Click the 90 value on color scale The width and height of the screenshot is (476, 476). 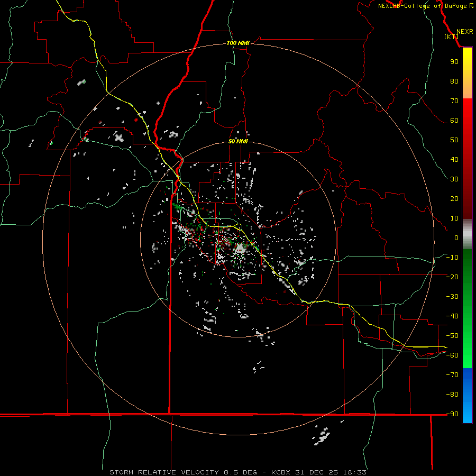(454, 62)
